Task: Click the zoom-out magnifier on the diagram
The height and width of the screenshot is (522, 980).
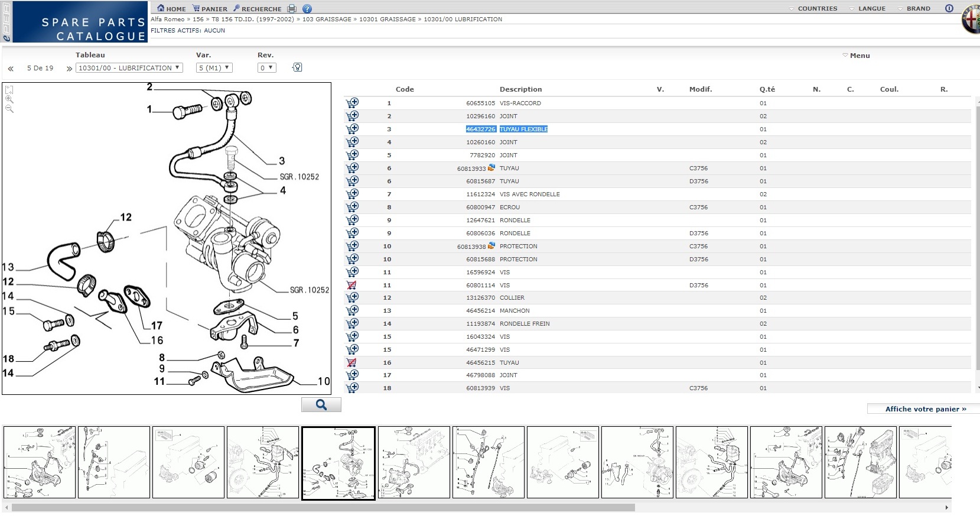Action: (x=9, y=109)
